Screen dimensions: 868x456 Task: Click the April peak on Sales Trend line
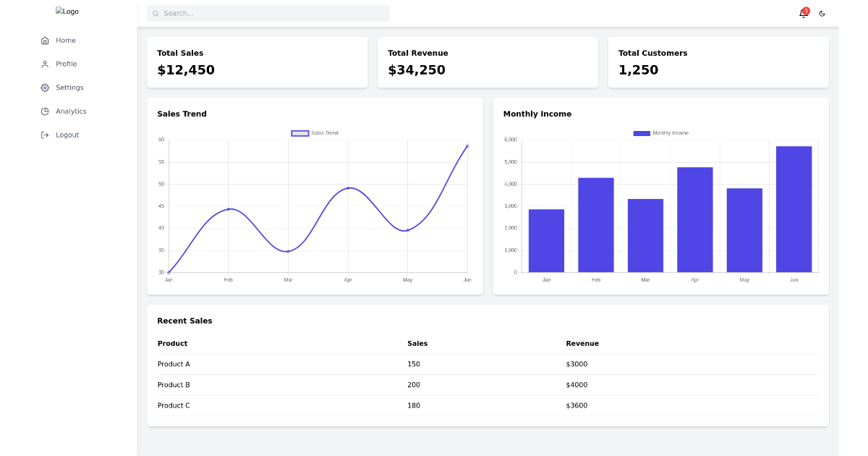click(348, 187)
